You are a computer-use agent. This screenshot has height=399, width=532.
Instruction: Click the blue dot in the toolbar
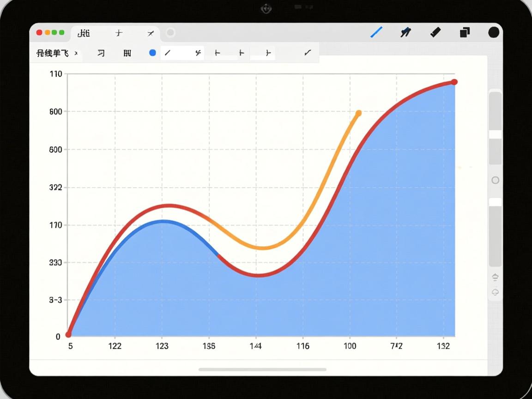pos(152,53)
